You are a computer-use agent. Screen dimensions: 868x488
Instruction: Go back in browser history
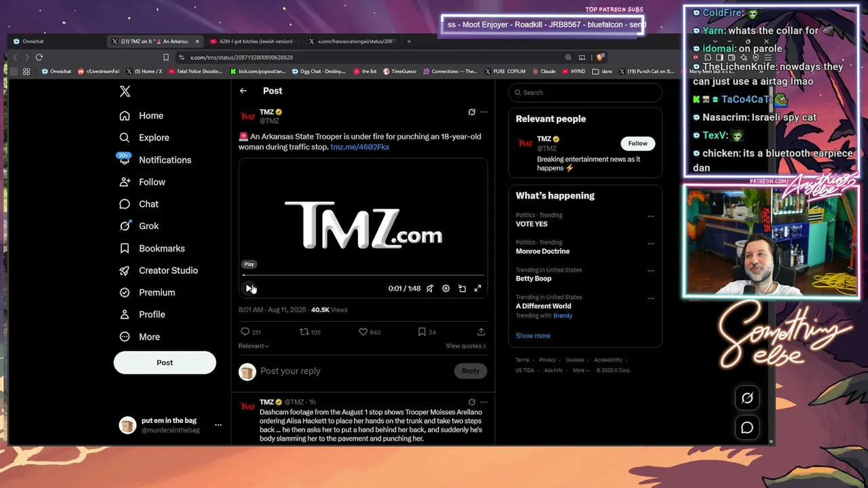point(15,58)
